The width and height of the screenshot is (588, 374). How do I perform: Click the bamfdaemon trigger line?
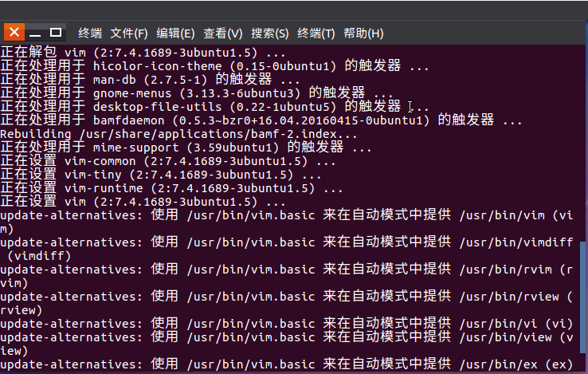[261, 120]
